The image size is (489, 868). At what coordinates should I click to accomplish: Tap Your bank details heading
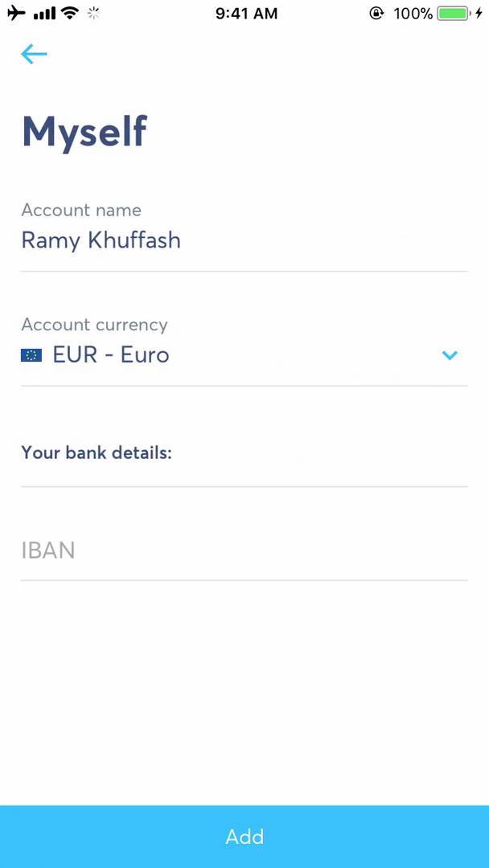pyautogui.click(x=96, y=452)
